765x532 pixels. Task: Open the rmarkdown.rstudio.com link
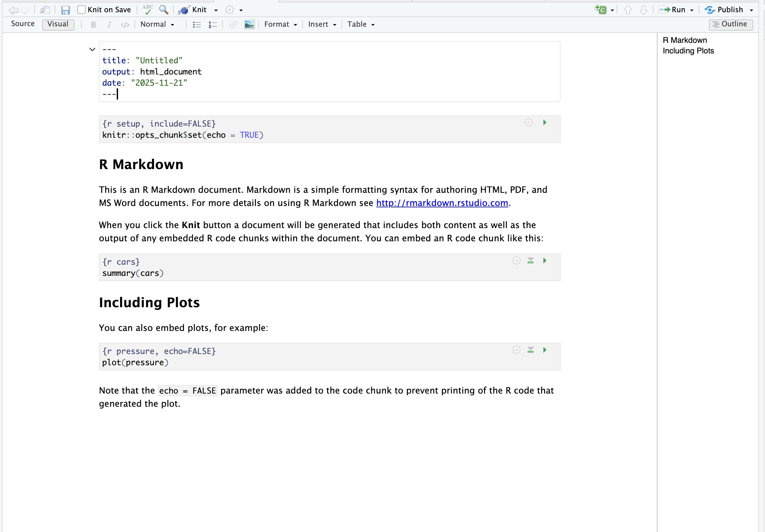point(442,203)
